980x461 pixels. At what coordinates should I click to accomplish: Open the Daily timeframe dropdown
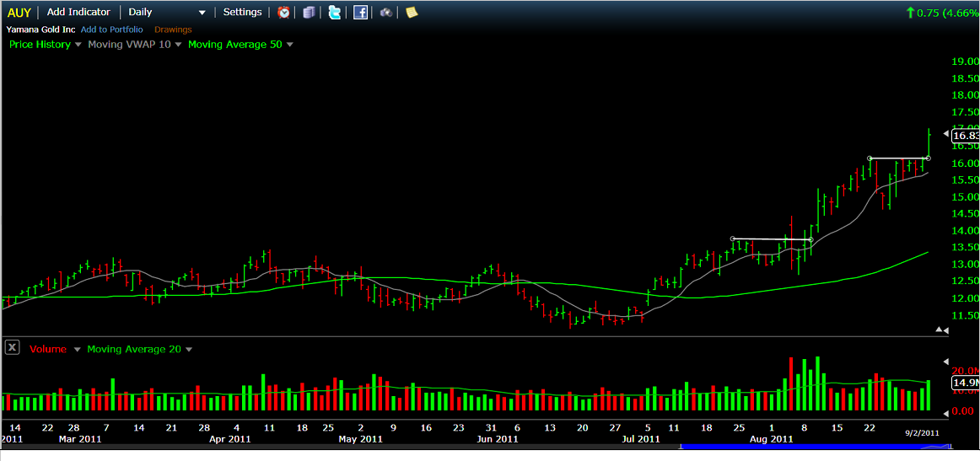click(x=202, y=13)
